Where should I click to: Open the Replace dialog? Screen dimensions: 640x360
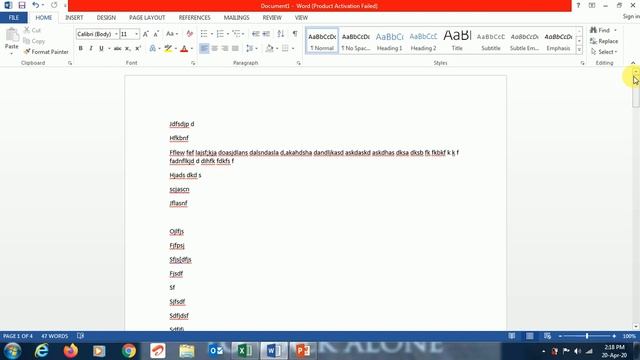[604, 41]
